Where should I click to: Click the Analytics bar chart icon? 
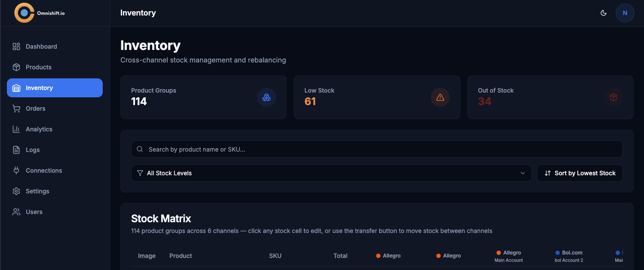coord(16,129)
